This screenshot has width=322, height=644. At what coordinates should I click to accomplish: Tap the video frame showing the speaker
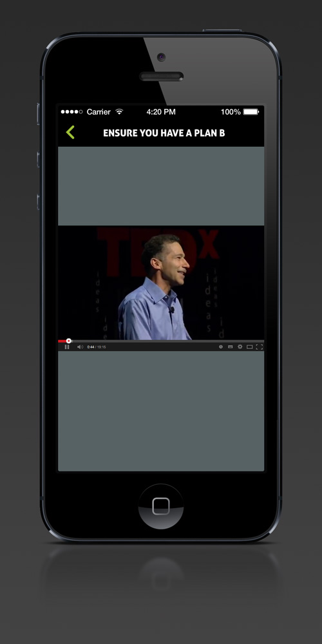(x=161, y=283)
